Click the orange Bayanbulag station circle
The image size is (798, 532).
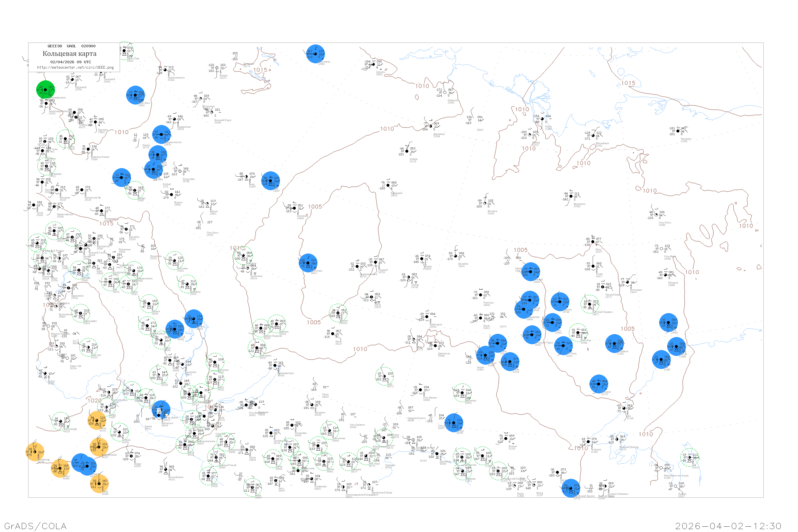pos(35,452)
